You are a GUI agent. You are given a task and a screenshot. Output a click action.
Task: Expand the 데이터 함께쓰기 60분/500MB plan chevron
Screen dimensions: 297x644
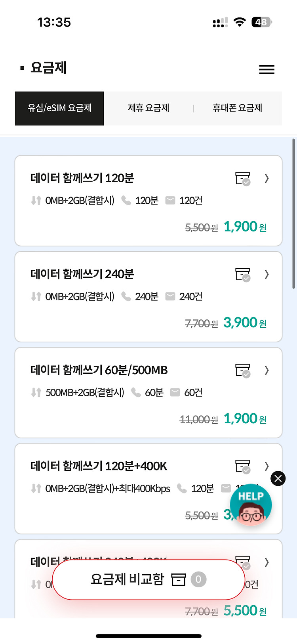click(267, 371)
